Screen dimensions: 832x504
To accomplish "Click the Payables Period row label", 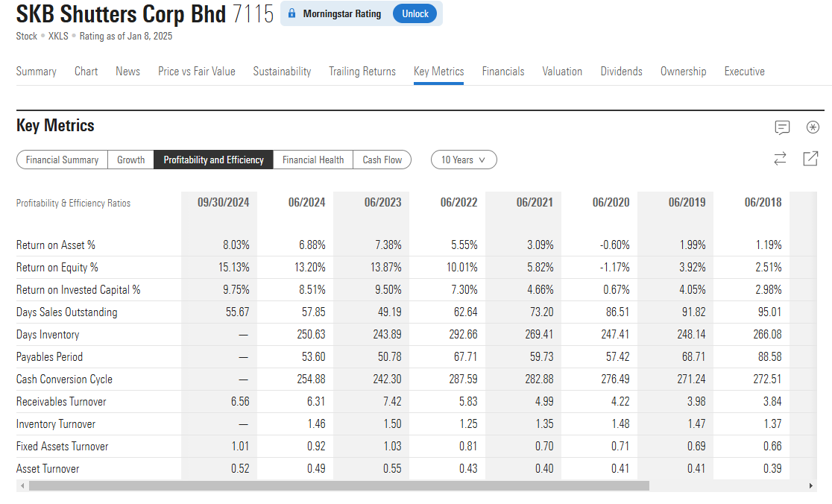I will click(49, 357).
